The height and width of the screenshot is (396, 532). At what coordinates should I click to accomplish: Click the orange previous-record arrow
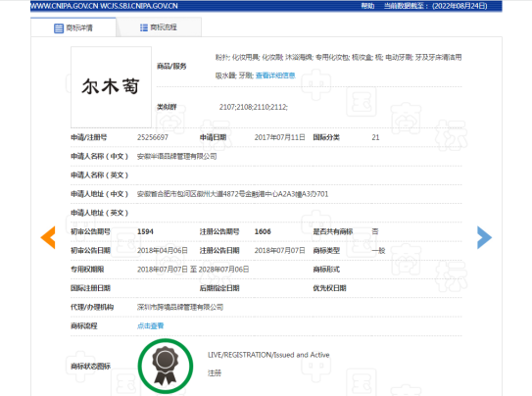pos(48,237)
